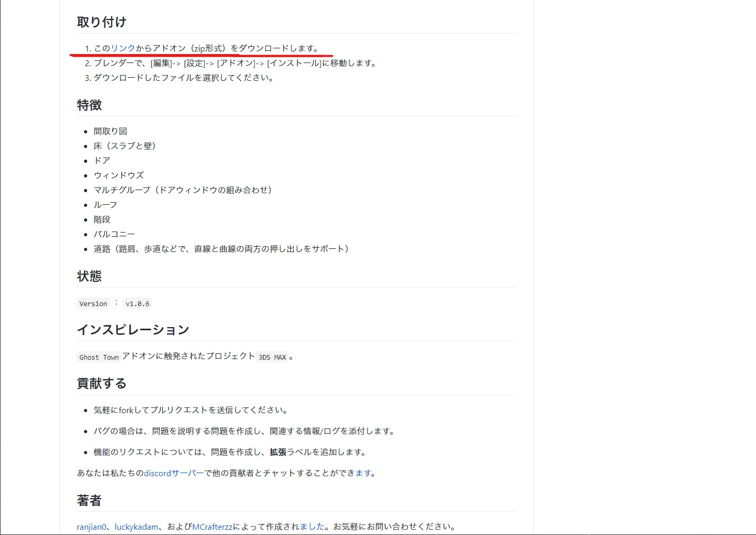Click the Ghost Town code label
Image resolution: width=756 pixels, height=535 pixels.
click(99, 357)
